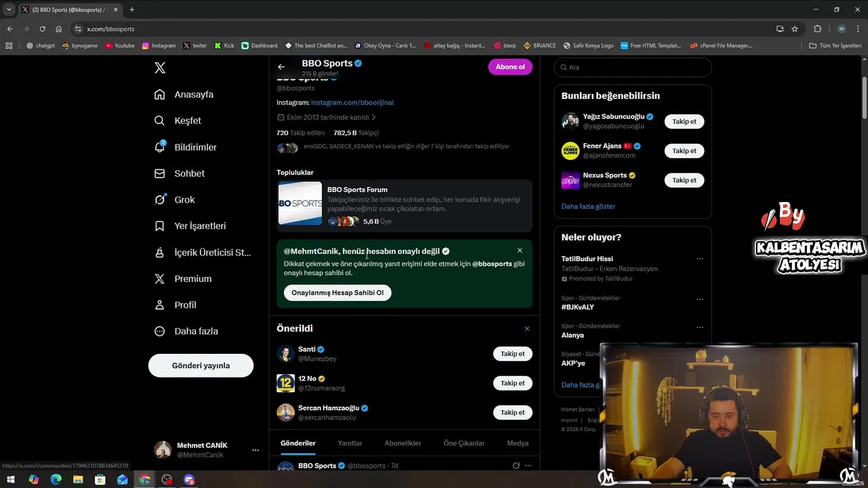
Task: Go to Chrome home page button
Action: [x=59, y=29]
